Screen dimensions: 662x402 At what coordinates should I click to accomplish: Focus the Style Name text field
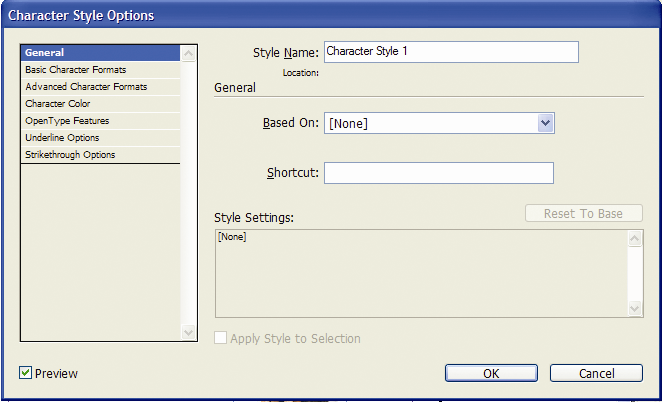[451, 52]
